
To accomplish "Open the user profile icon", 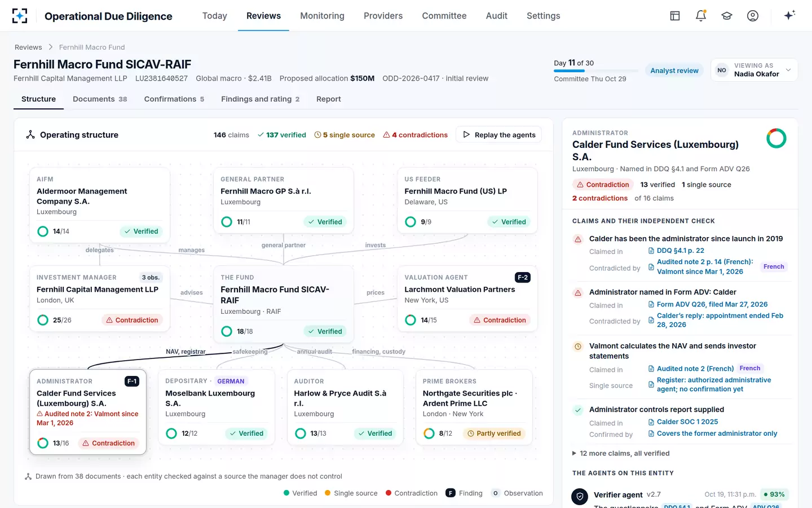I will [x=753, y=16].
